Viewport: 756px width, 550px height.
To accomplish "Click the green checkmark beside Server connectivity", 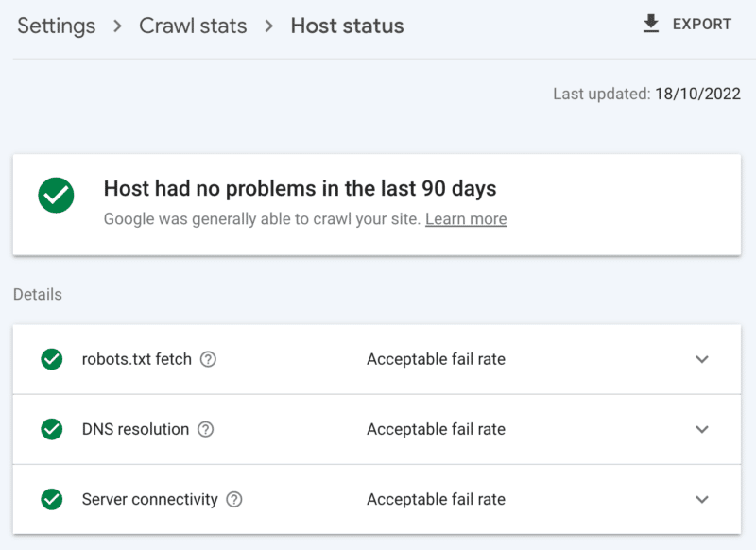I will 52,499.
